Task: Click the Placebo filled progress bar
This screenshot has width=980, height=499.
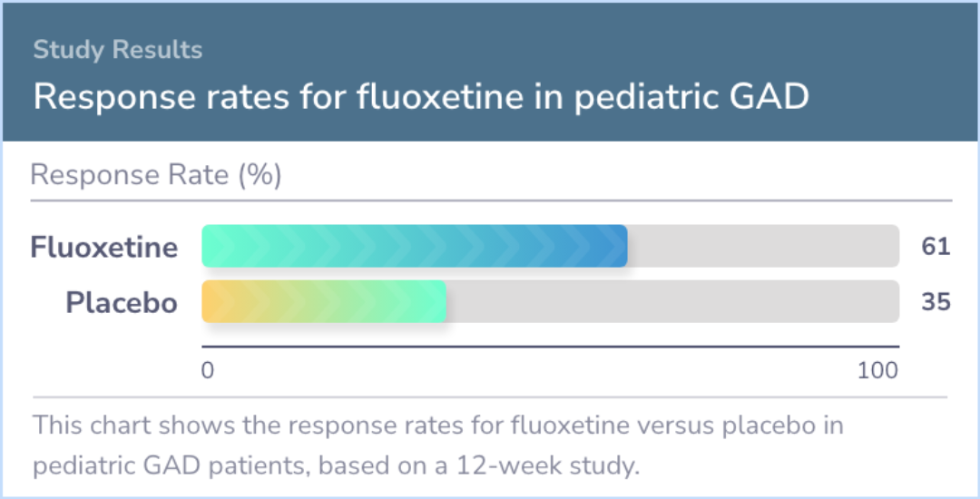Action: coord(324,301)
